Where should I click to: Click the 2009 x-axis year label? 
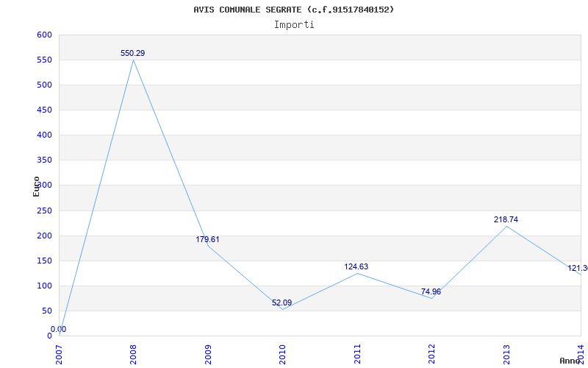pyautogui.click(x=208, y=355)
